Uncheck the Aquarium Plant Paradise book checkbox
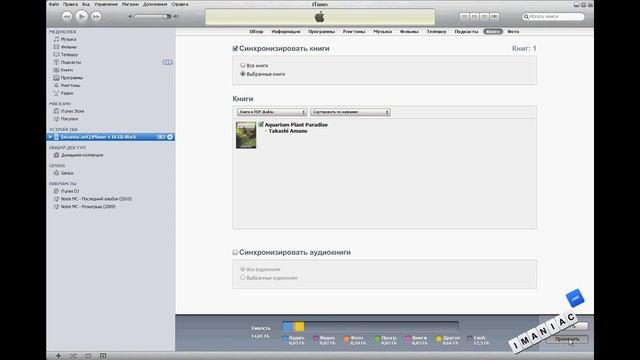Screen dimensions: 640x360 coord(261,124)
